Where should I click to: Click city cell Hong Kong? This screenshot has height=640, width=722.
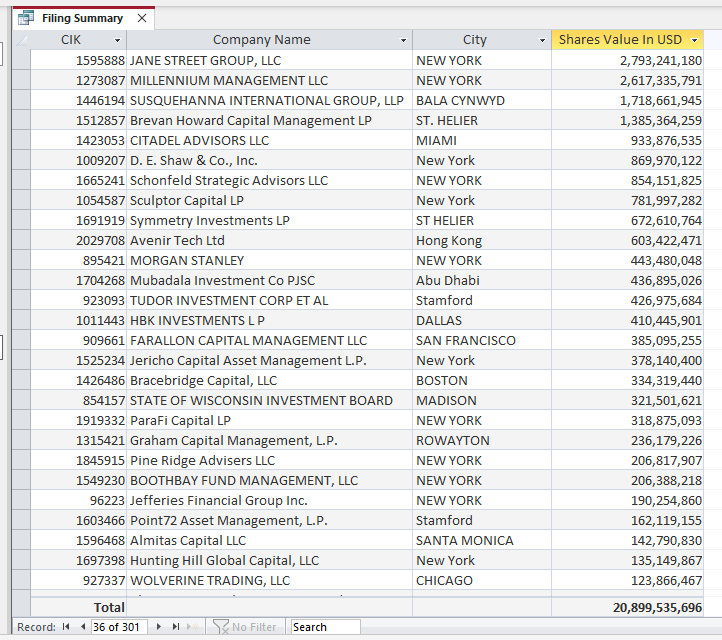click(x=482, y=240)
